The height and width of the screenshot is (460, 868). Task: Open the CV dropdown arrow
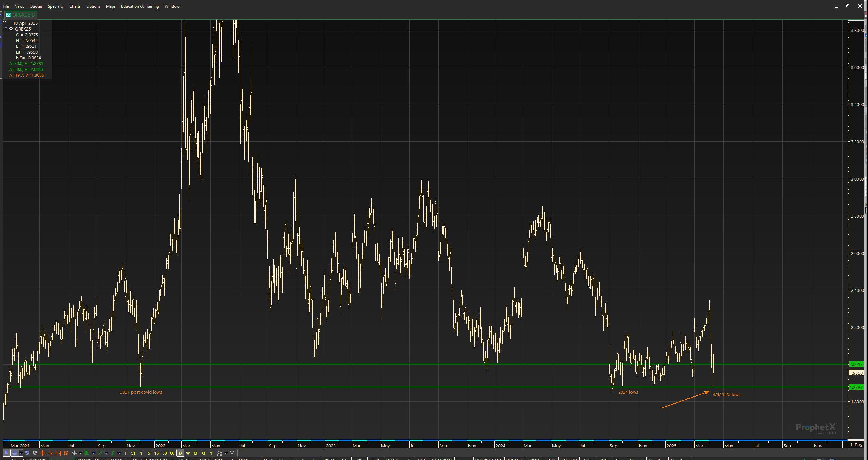pos(226,453)
